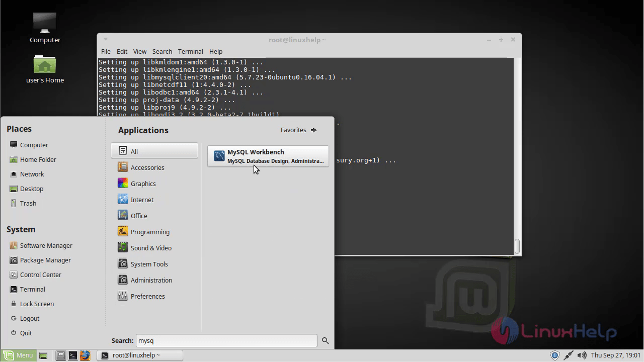This screenshot has width=644, height=362.
Task: Open the terminal window menu arrow
Action: [x=106, y=39]
